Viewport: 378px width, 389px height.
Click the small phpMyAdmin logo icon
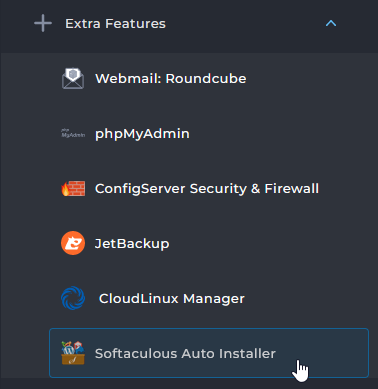[73, 133]
